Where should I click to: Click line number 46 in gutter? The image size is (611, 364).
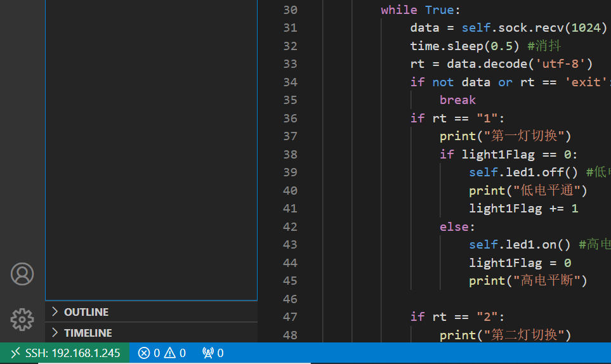click(291, 299)
